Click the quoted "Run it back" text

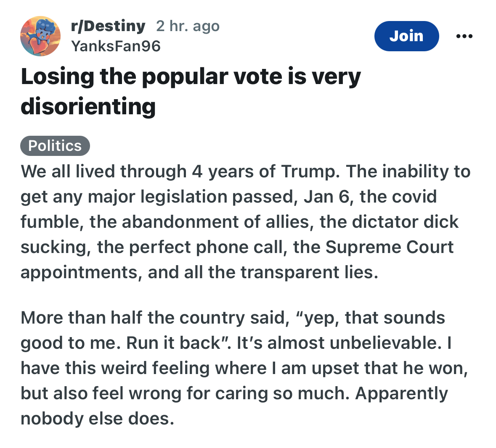click(x=174, y=343)
